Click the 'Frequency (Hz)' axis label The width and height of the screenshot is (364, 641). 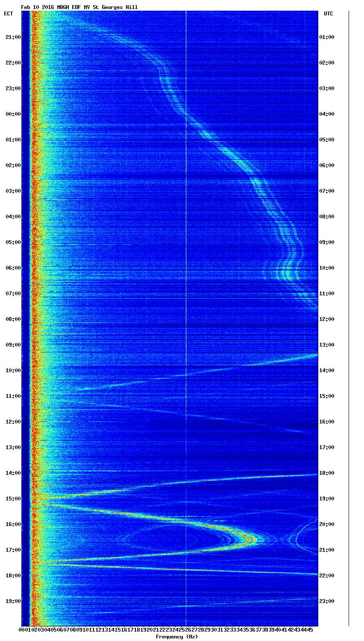(x=177, y=637)
